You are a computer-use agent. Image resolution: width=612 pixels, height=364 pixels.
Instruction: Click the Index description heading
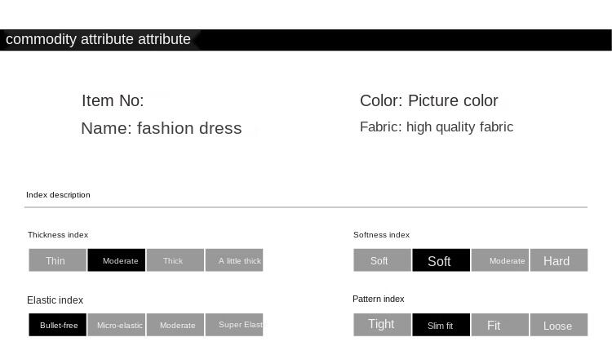[58, 195]
